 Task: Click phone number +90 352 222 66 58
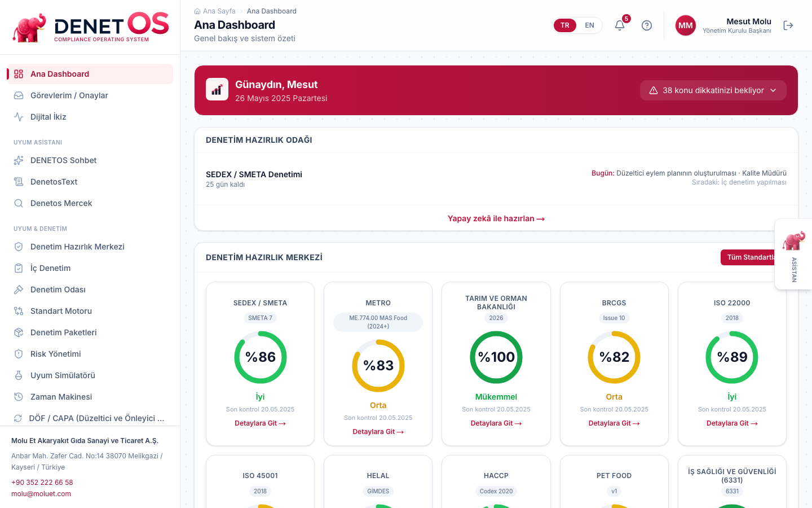point(42,483)
